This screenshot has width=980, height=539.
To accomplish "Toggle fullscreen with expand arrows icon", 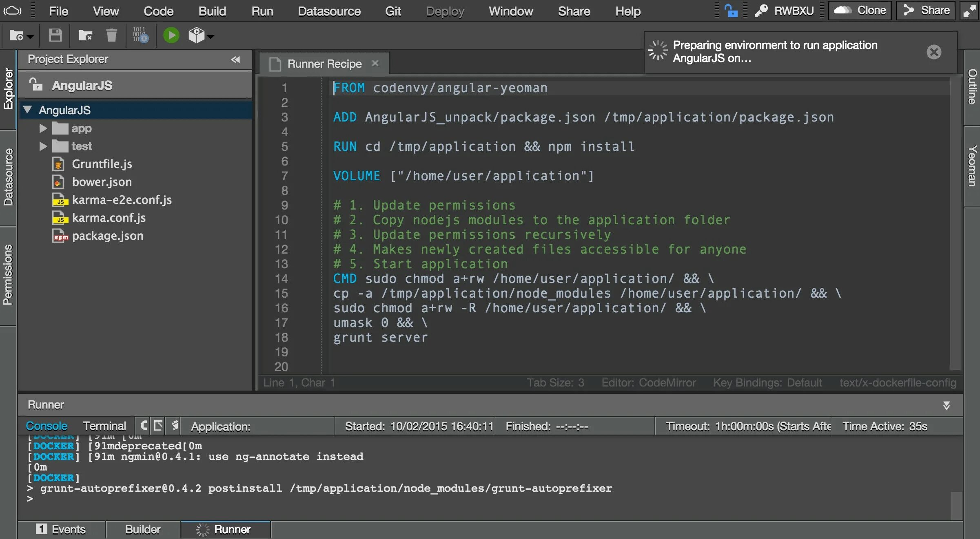I will click(x=969, y=11).
